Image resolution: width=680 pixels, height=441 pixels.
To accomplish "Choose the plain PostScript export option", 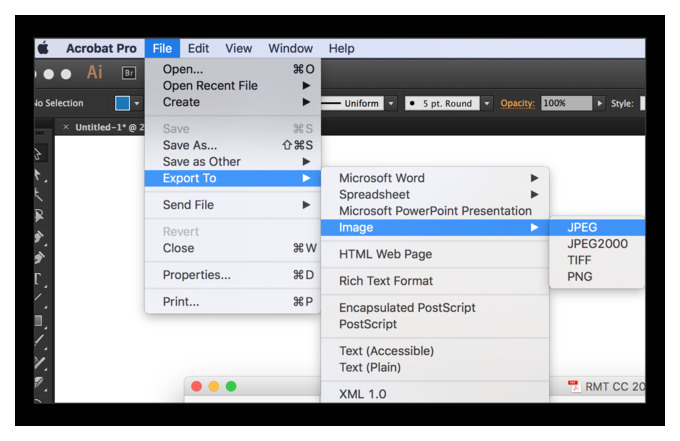I will (435, 324).
